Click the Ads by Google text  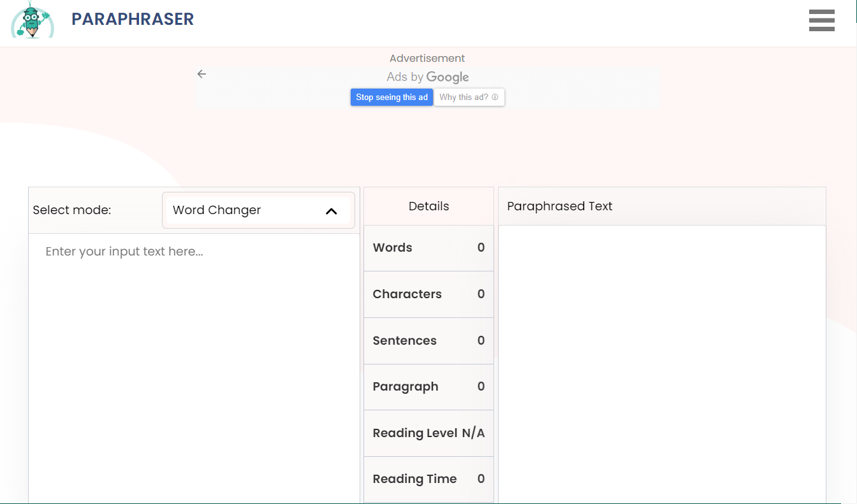pyautogui.click(x=427, y=77)
